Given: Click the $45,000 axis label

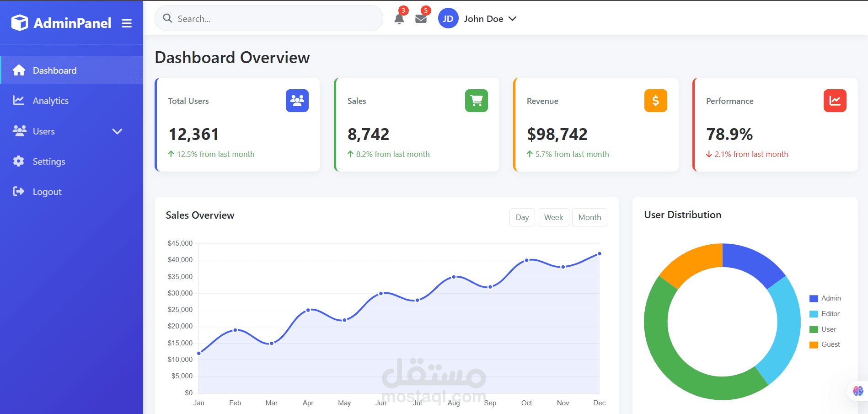Looking at the screenshot, I should coord(180,243).
